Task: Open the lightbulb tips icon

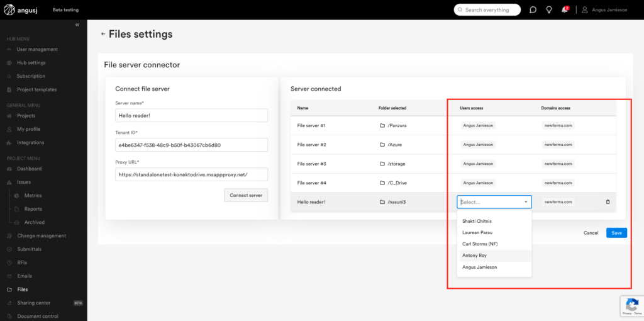Action: [548, 10]
